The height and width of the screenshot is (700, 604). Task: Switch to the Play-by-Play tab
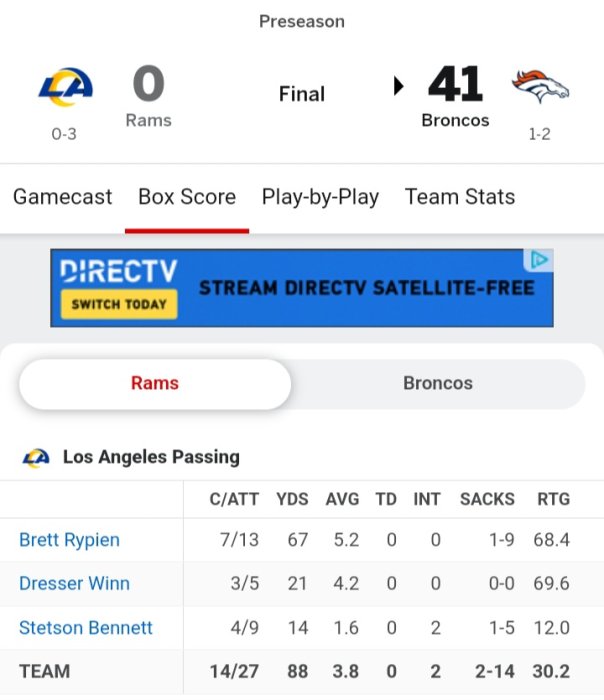[320, 197]
